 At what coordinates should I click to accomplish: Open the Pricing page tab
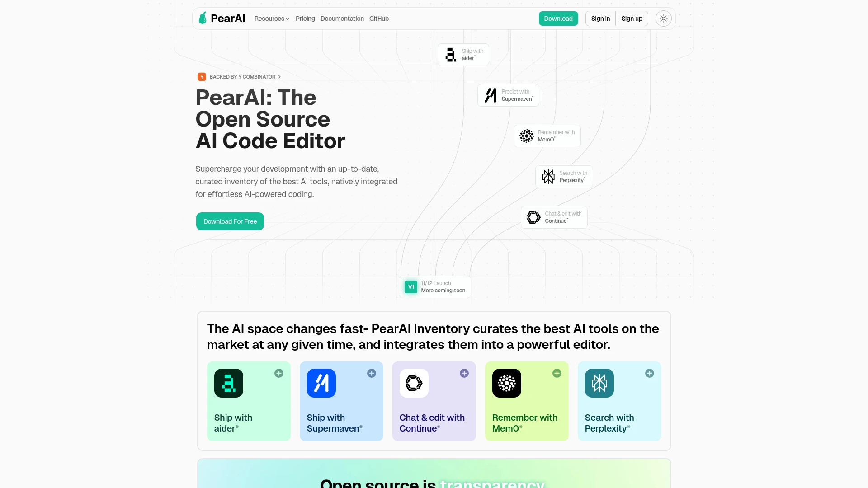(305, 19)
